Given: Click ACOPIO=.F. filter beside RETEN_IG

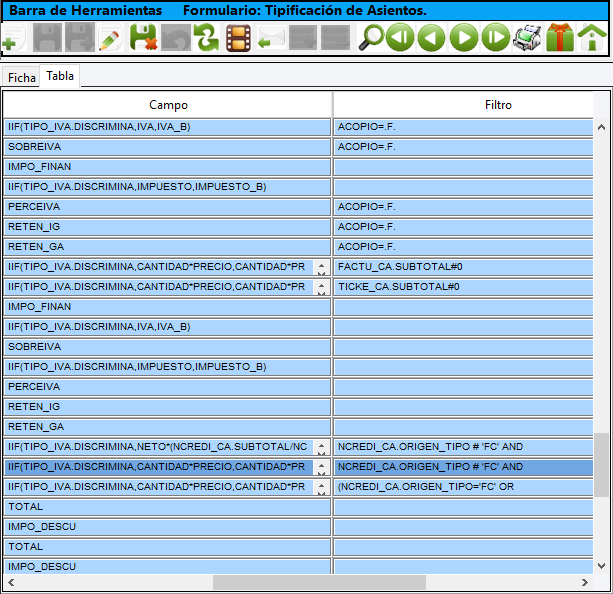Looking at the screenshot, I should (x=463, y=227).
